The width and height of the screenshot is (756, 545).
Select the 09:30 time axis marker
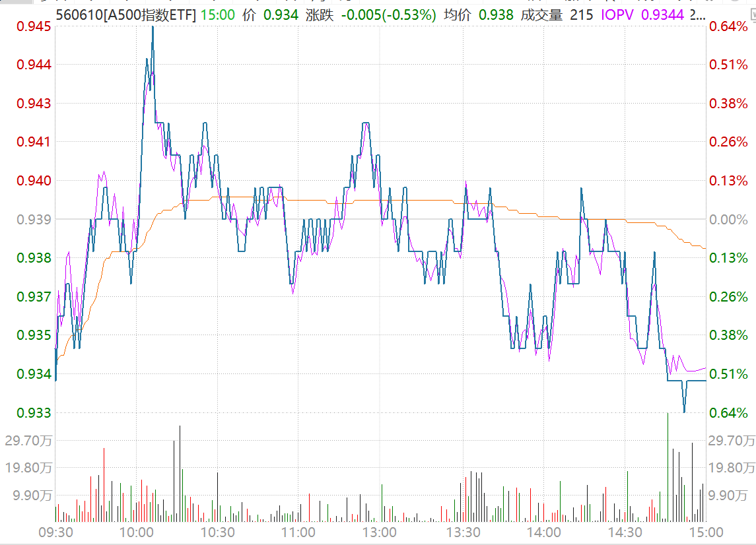coord(55,532)
